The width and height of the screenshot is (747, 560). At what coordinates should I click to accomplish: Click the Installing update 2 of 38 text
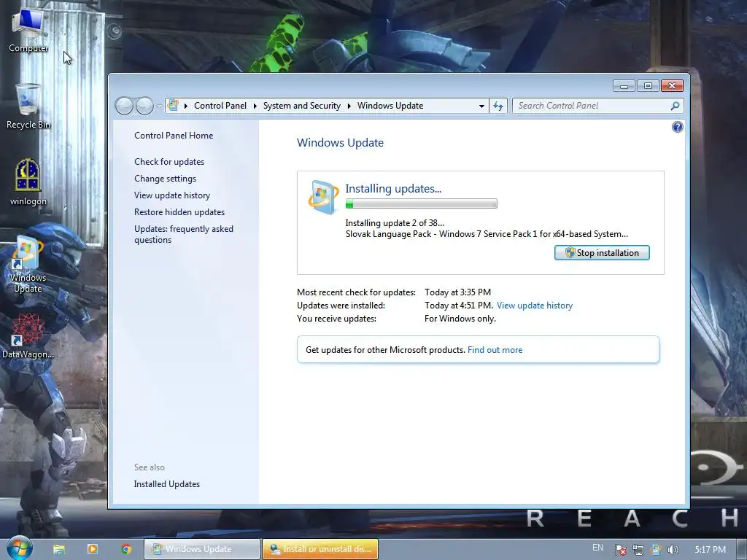tap(395, 223)
